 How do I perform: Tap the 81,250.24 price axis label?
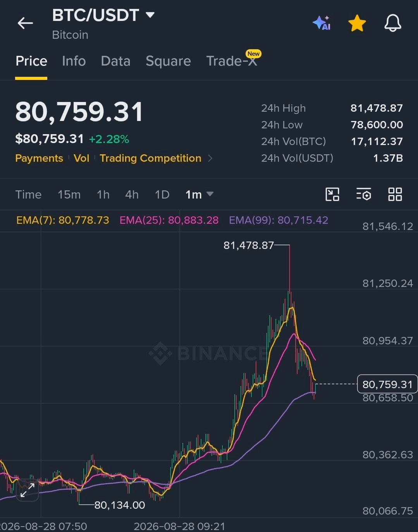tap(387, 283)
